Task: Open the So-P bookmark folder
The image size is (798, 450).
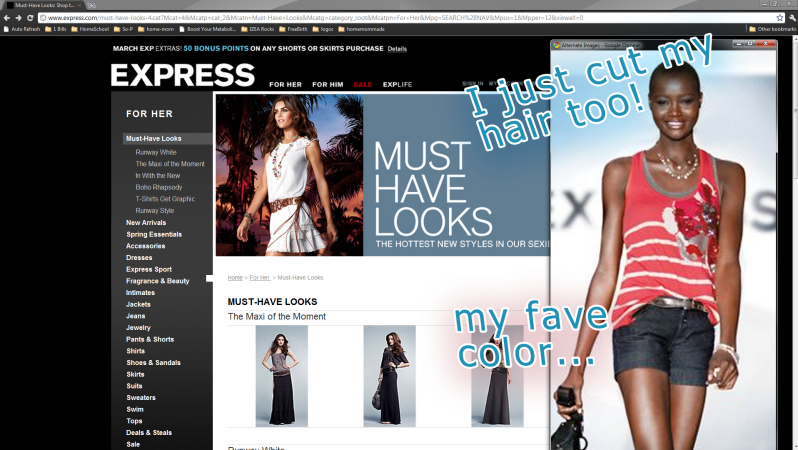Action: (x=124, y=29)
